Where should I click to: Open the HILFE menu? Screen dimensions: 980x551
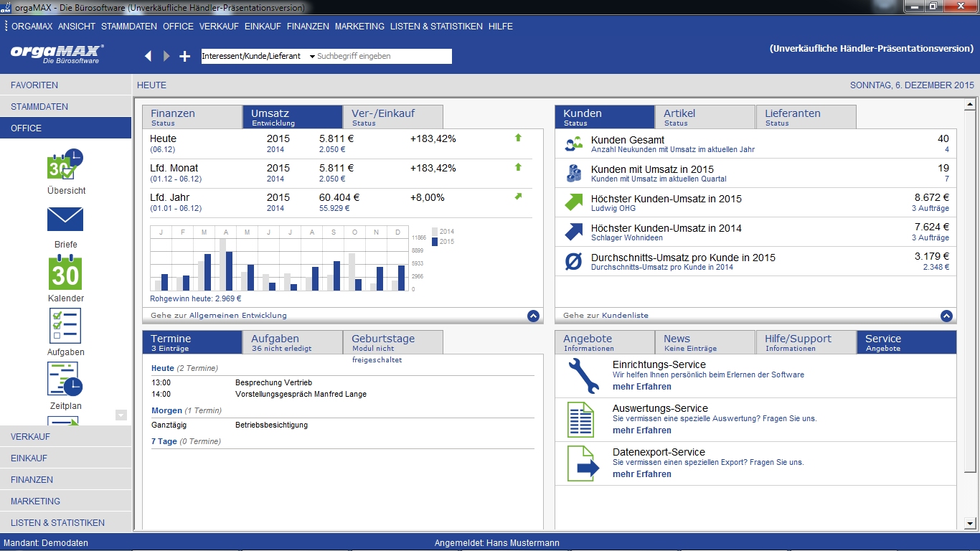pos(501,26)
